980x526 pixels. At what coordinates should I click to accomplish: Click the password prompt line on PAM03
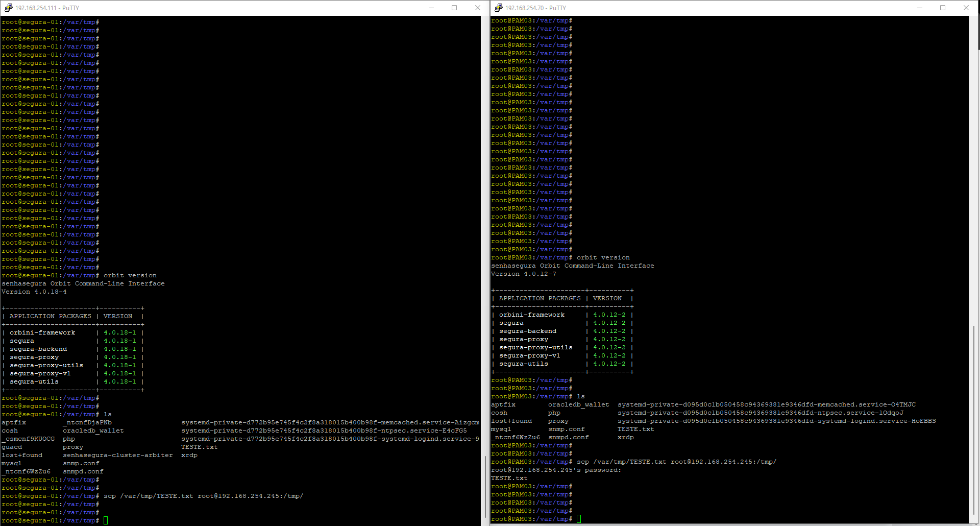click(x=556, y=470)
